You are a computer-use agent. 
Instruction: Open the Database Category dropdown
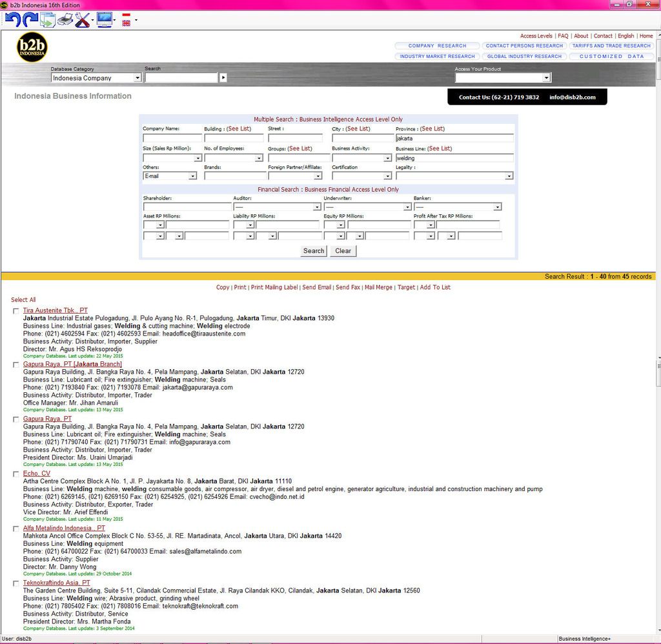coord(96,78)
